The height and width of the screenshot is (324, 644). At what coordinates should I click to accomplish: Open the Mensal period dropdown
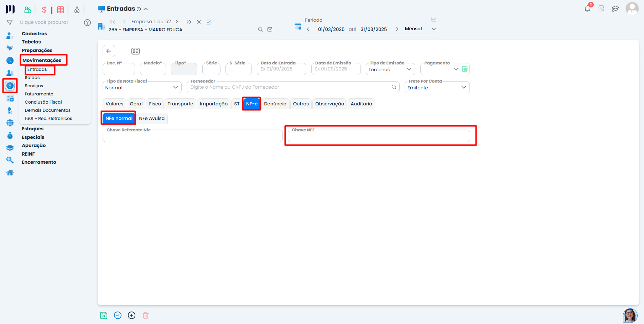433,29
